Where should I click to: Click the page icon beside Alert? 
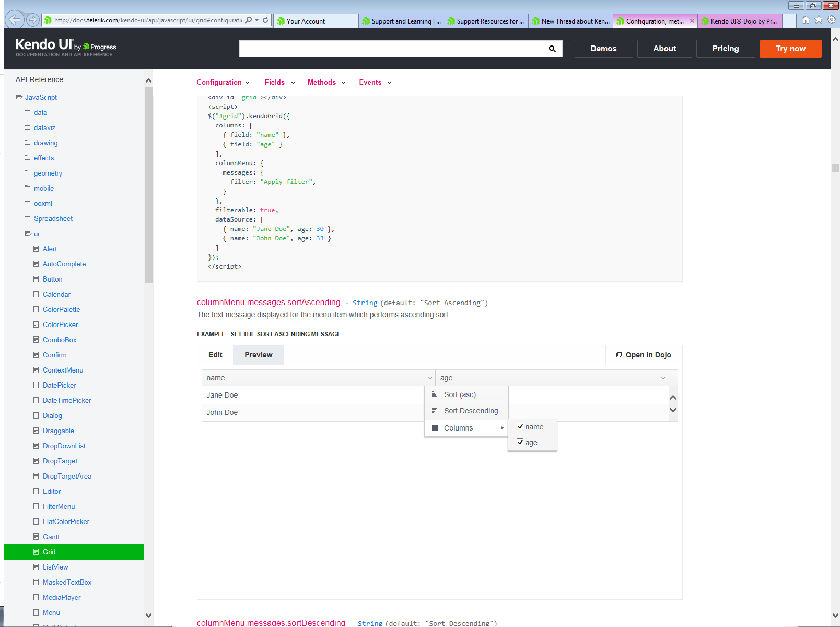coord(36,249)
